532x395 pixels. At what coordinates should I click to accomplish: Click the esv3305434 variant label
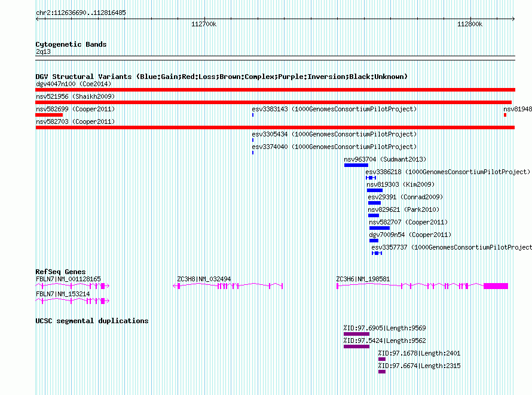[334, 134]
